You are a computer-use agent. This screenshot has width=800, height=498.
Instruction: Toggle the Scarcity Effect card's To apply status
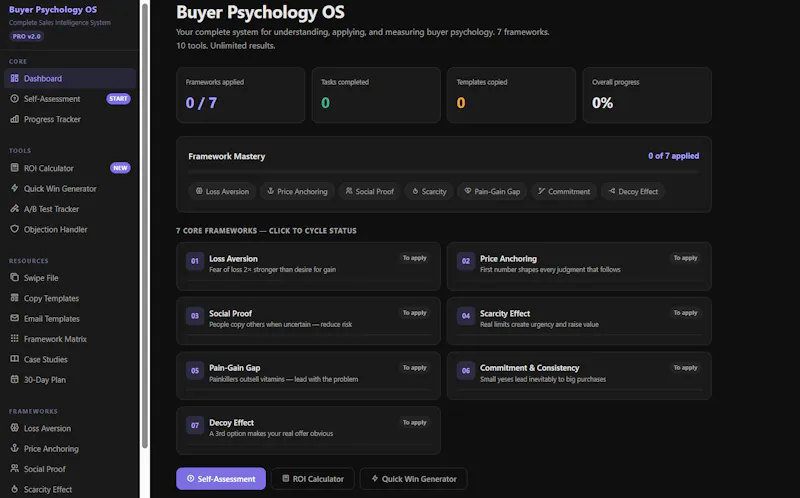[685, 313]
